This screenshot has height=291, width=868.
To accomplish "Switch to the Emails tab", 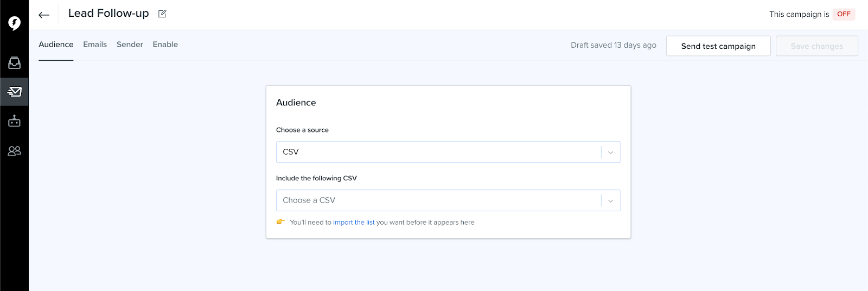I will click(95, 45).
